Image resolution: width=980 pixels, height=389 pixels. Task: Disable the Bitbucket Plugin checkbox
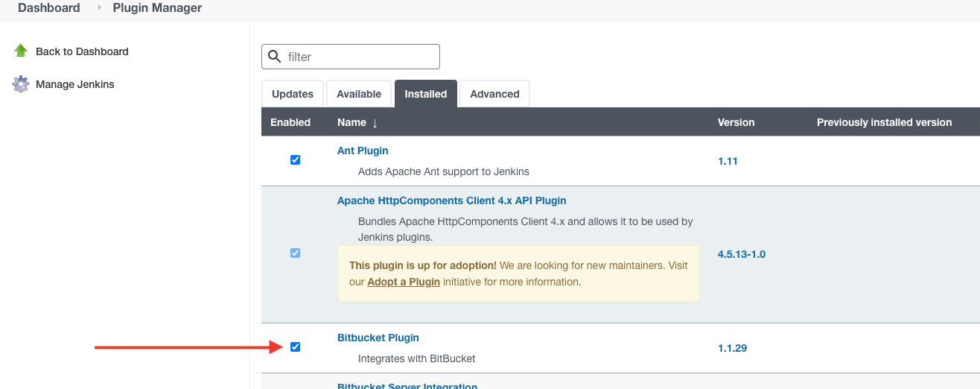point(295,347)
